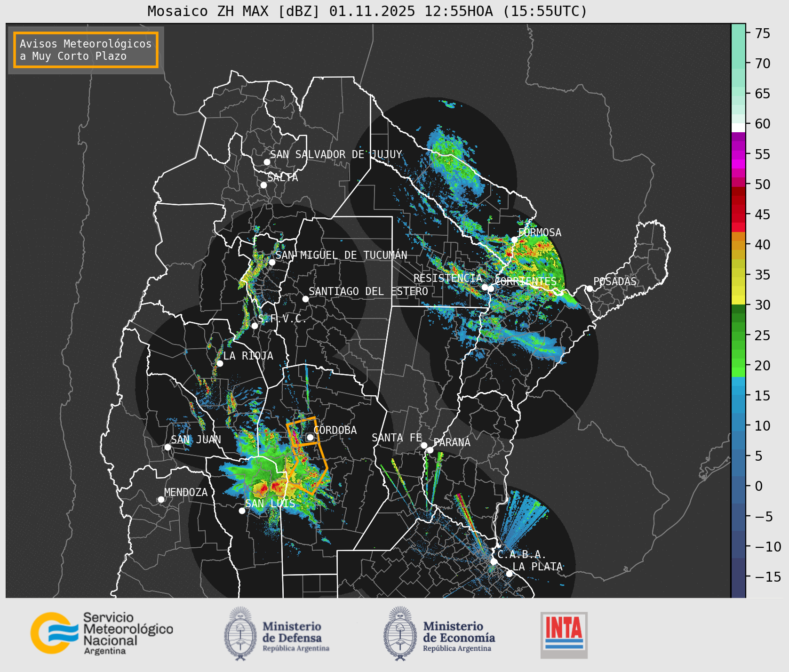This screenshot has width=789, height=672.
Task: Click the SANTA FE label
Action: [397, 438]
